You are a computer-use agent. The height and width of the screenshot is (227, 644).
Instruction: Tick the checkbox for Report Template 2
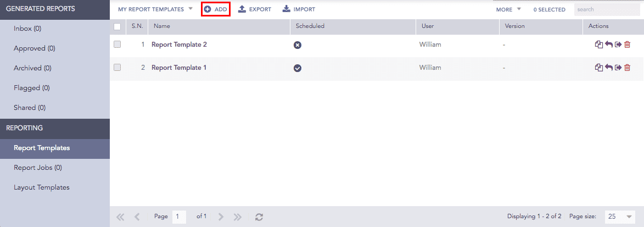[x=117, y=45]
